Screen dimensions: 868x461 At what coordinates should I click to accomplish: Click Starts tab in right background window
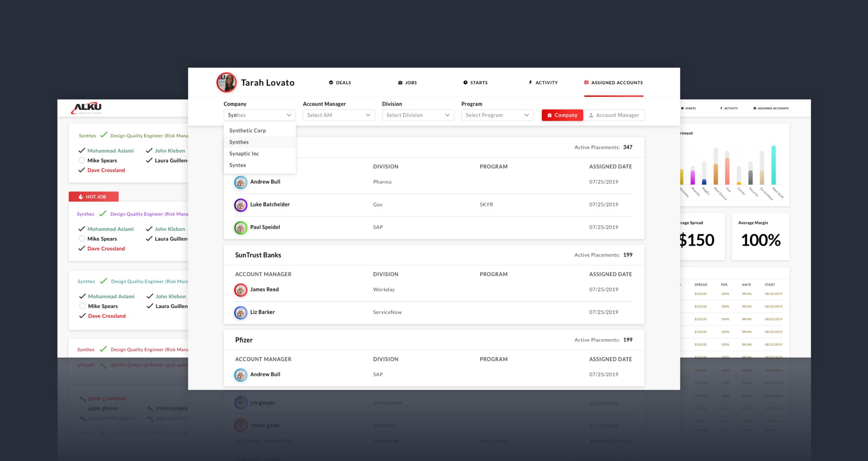click(x=688, y=108)
